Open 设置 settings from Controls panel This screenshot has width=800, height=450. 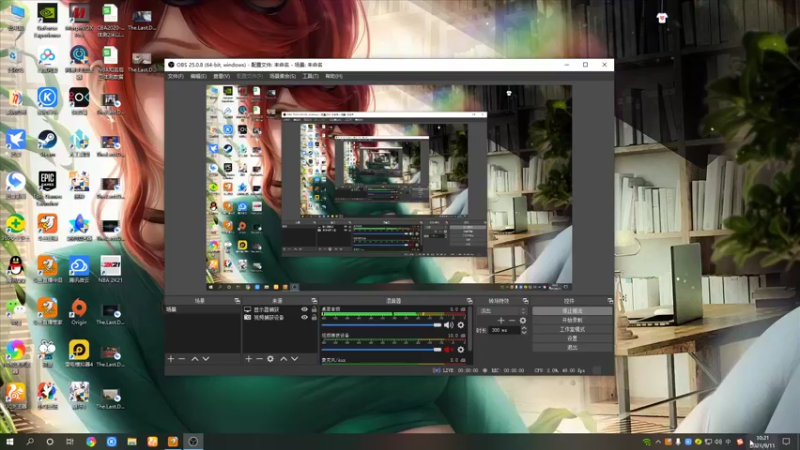(572, 338)
